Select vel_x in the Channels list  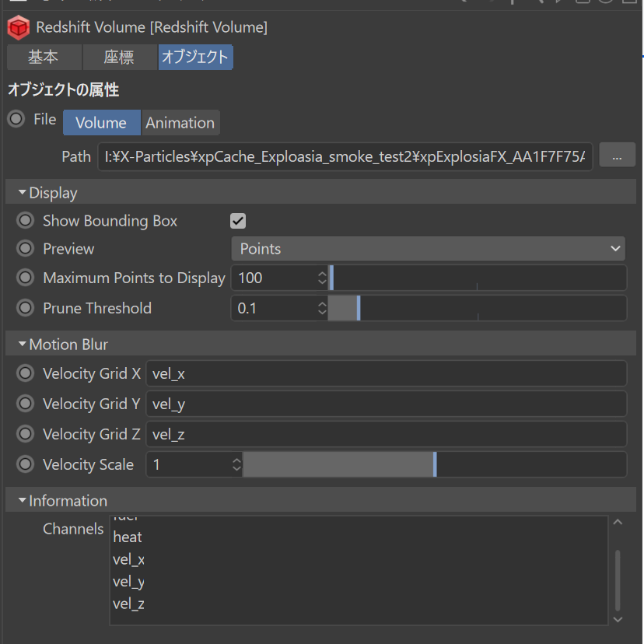pyautogui.click(x=128, y=559)
